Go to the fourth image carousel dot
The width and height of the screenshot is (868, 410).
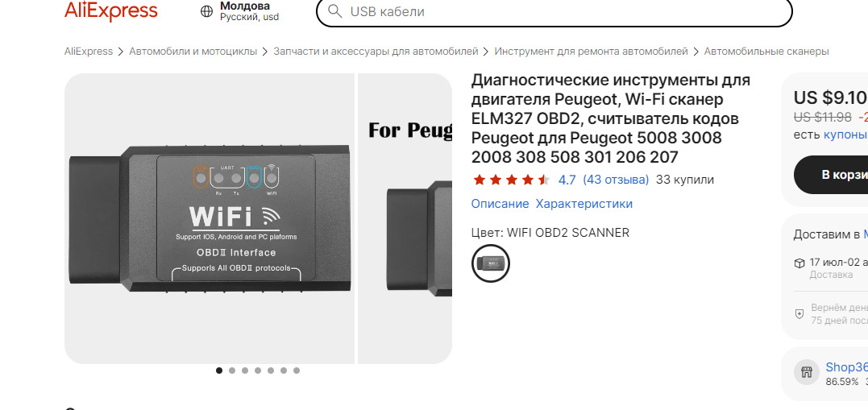point(258,371)
